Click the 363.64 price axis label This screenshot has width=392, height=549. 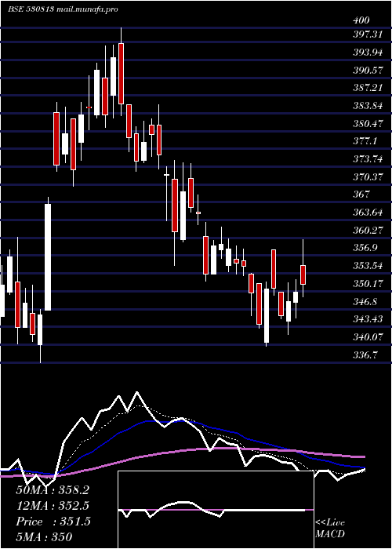click(367, 213)
